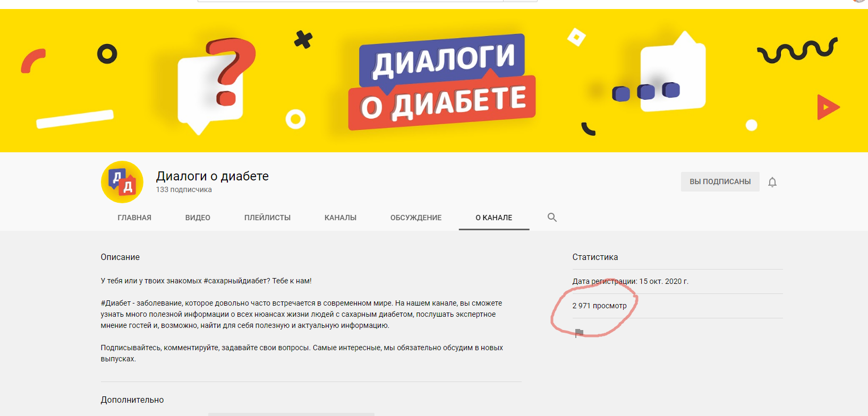Open the Плейлисты tab
This screenshot has height=416, width=868.
(x=267, y=218)
